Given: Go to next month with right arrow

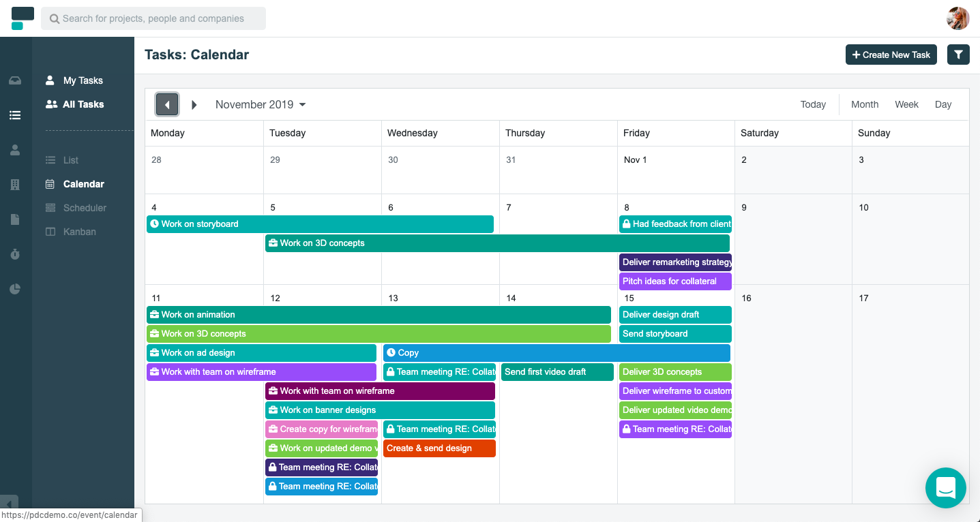Looking at the screenshot, I should [194, 104].
